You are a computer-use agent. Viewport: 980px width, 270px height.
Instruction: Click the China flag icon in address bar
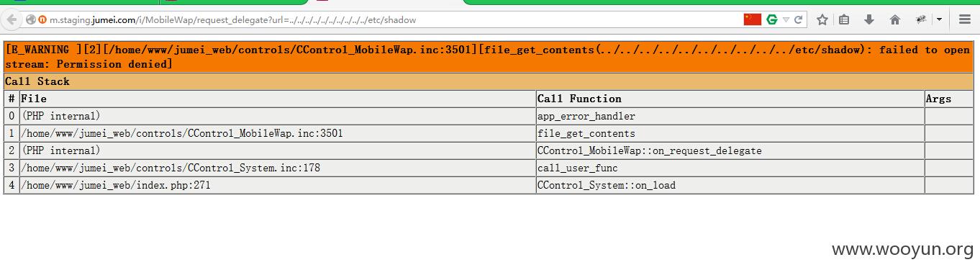click(753, 19)
